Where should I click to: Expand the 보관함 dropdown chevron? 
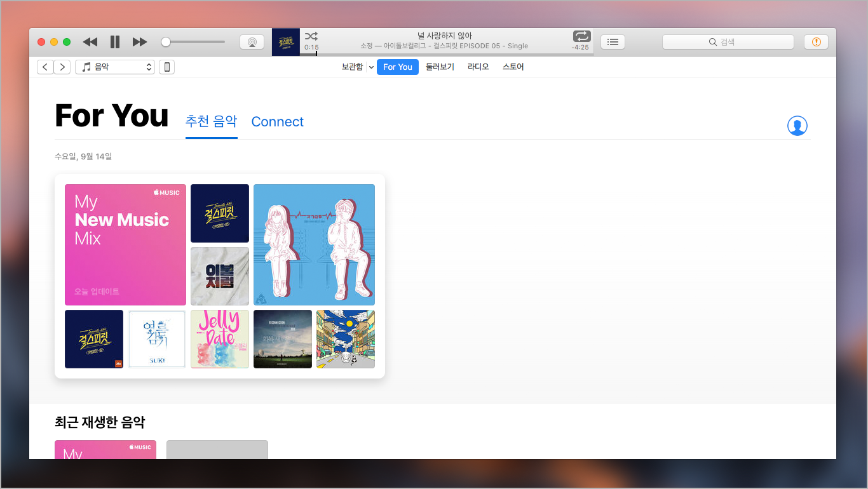pyautogui.click(x=371, y=67)
